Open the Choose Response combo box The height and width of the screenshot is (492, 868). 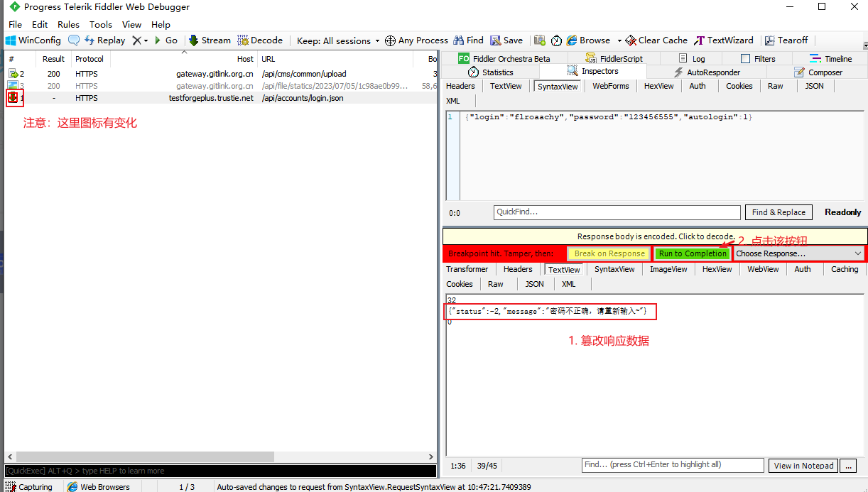[799, 253]
